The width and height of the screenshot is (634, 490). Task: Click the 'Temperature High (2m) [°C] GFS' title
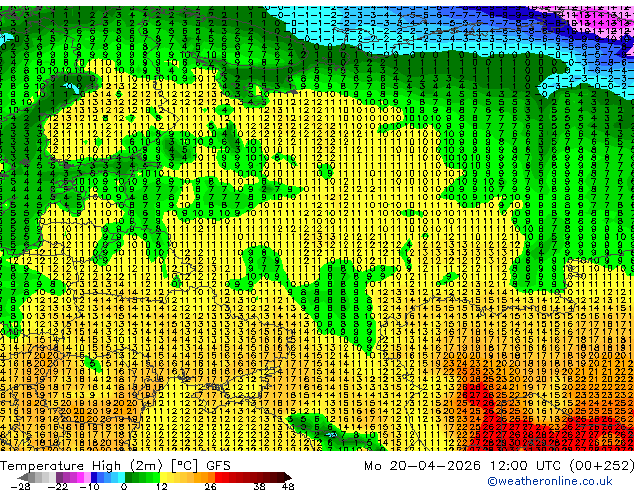pos(115,466)
